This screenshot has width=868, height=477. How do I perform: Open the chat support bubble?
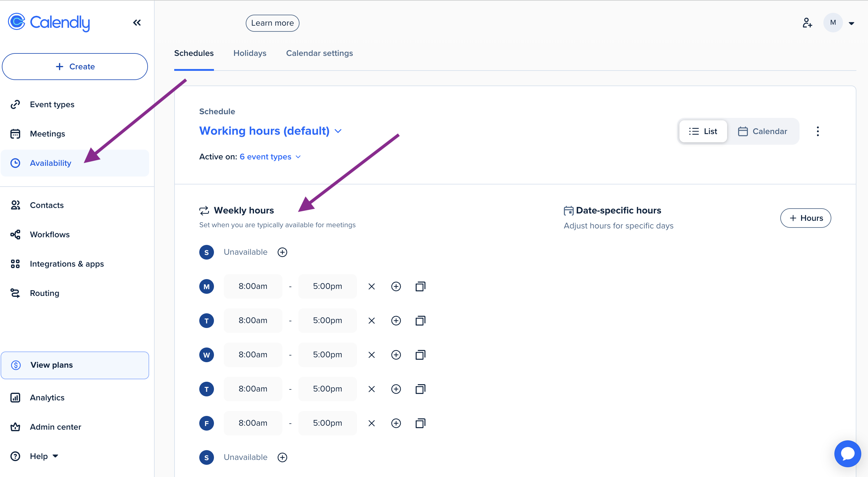(848, 453)
